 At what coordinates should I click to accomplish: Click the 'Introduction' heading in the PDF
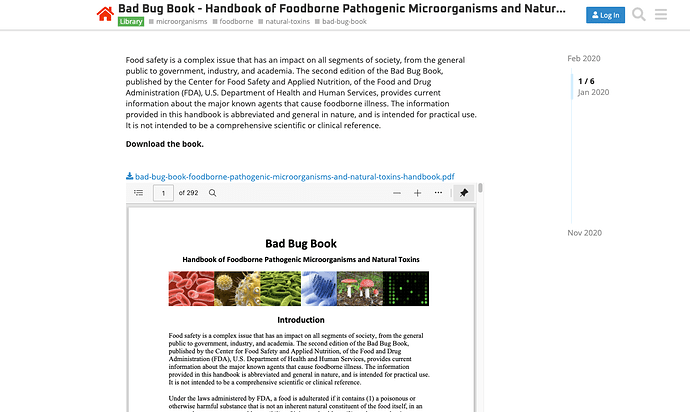(x=301, y=320)
